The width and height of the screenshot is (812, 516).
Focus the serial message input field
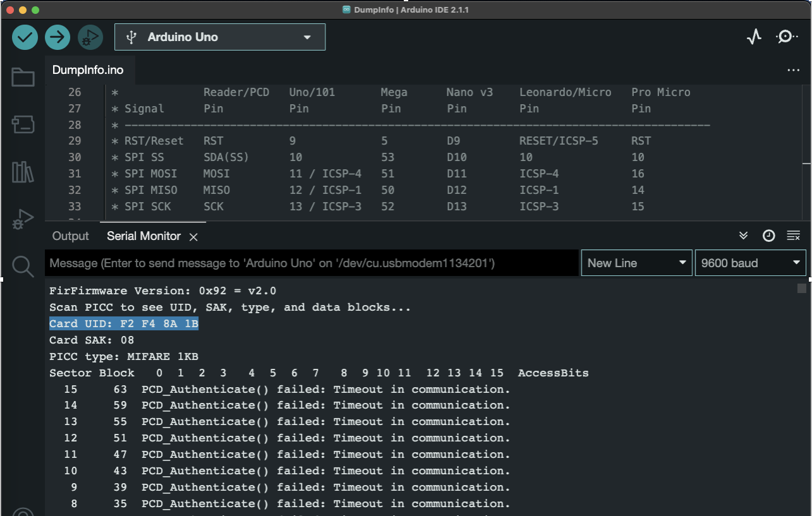(312, 263)
